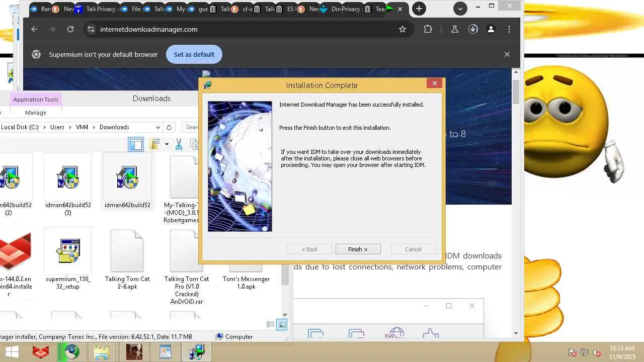Dismiss the default browser notification bar
Viewport: 644px width, 362px height.
pyautogui.click(x=507, y=54)
